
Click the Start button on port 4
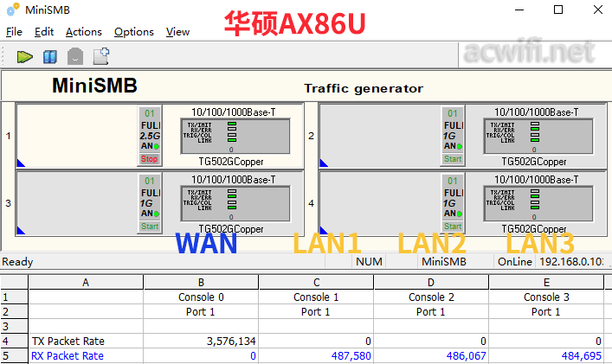(x=453, y=227)
